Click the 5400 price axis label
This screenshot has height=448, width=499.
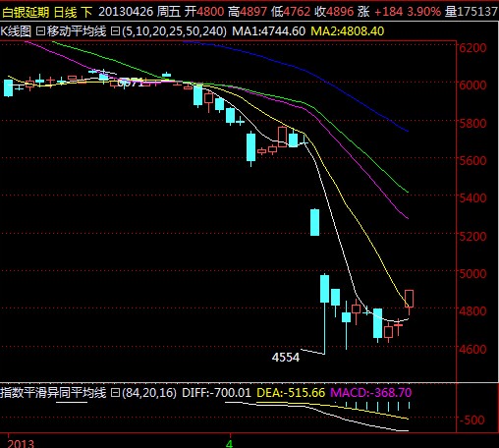tap(472, 198)
